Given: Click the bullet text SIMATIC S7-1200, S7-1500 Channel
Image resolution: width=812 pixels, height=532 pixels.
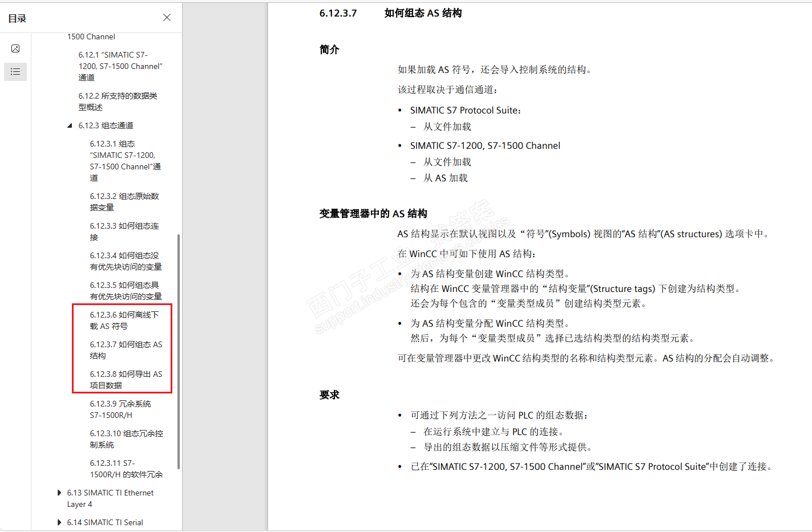Looking at the screenshot, I should [x=485, y=145].
